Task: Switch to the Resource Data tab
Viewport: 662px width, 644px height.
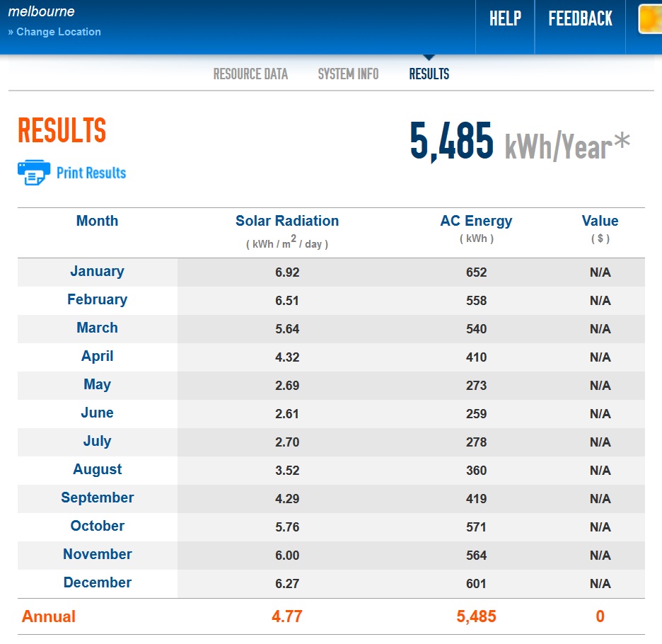Action: point(250,74)
